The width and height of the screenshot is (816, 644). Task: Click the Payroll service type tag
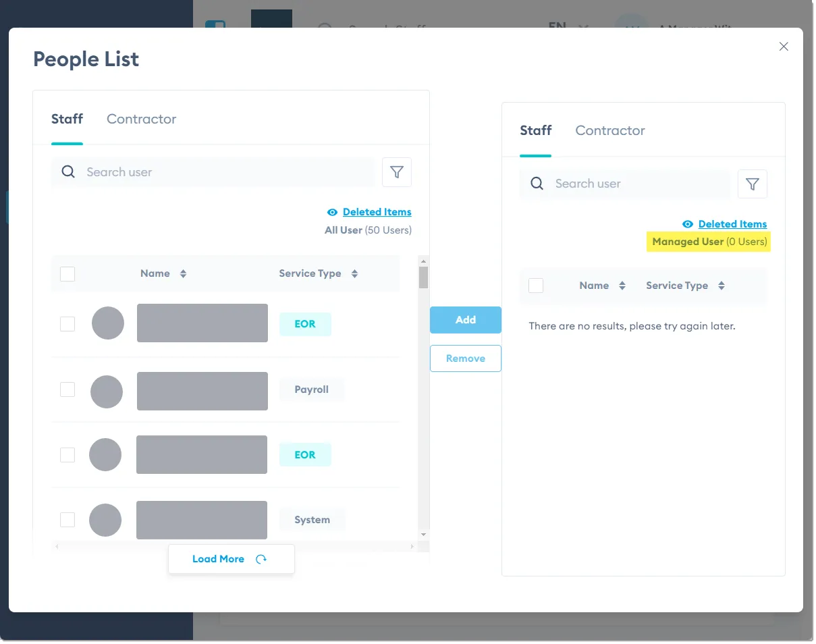coord(312,390)
